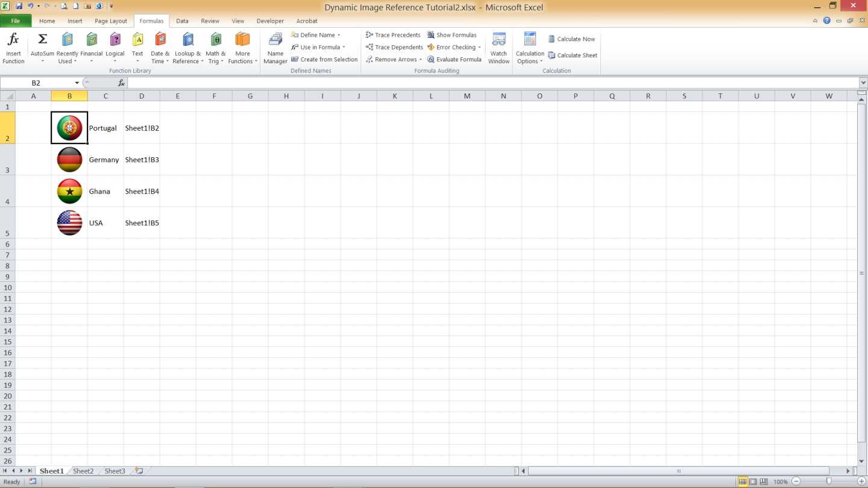Viewport: 868px width, 488px height.
Task: Select the Portugal flag image
Action: 69,128
